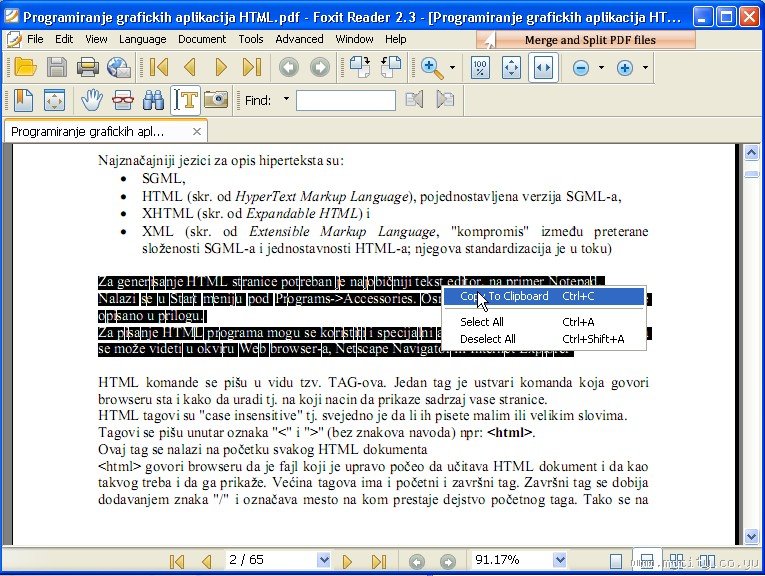Click the Open file folder icon
The height and width of the screenshot is (576, 765).
pyautogui.click(x=25, y=68)
